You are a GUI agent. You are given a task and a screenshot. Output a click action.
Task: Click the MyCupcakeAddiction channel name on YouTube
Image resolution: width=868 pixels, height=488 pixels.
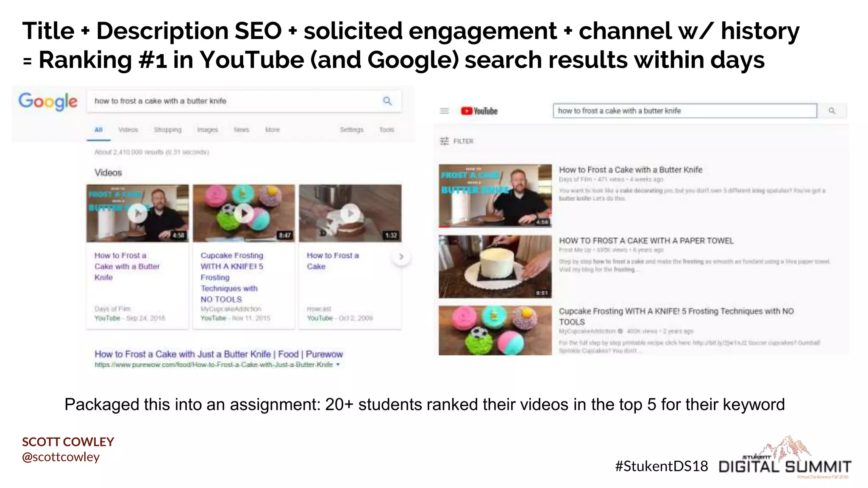587,331
